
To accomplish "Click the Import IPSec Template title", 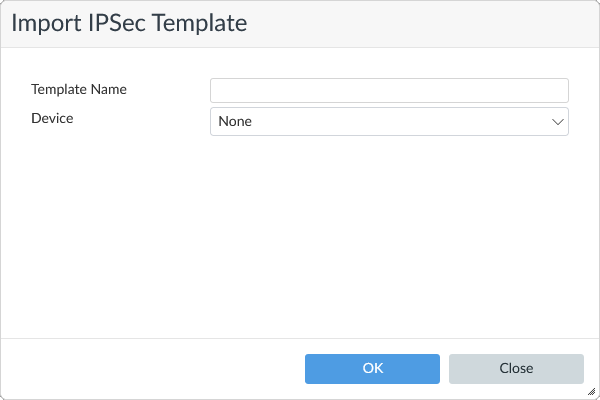I will 129,23.
